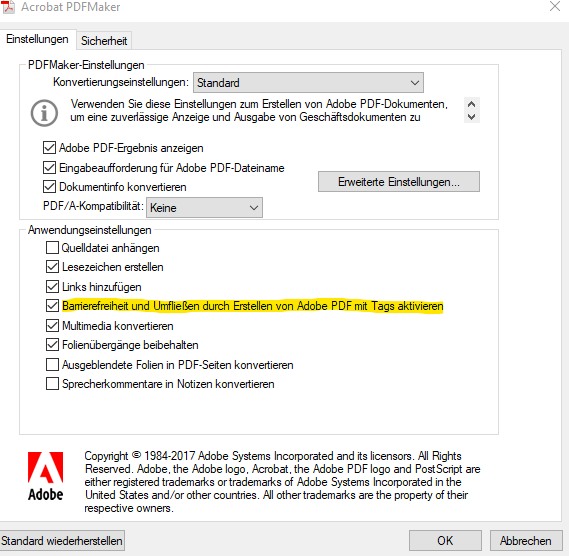Switch to the Sicherheit tab
The image size is (569, 556).
pyautogui.click(x=104, y=41)
